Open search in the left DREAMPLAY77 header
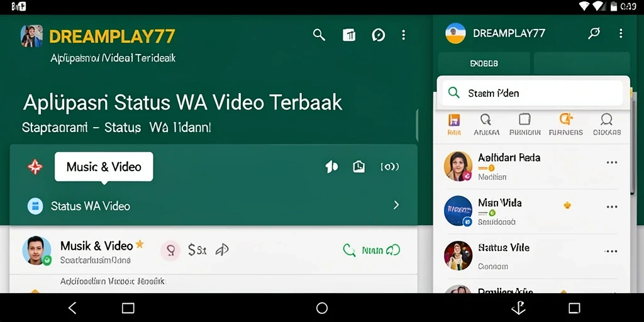644x322 pixels. [x=319, y=35]
